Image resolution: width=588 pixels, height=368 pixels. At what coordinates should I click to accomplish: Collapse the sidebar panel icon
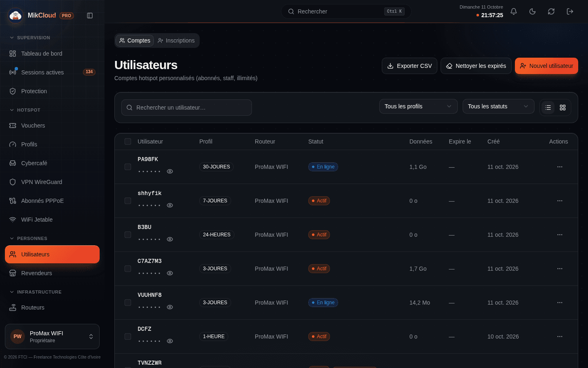[x=90, y=16]
